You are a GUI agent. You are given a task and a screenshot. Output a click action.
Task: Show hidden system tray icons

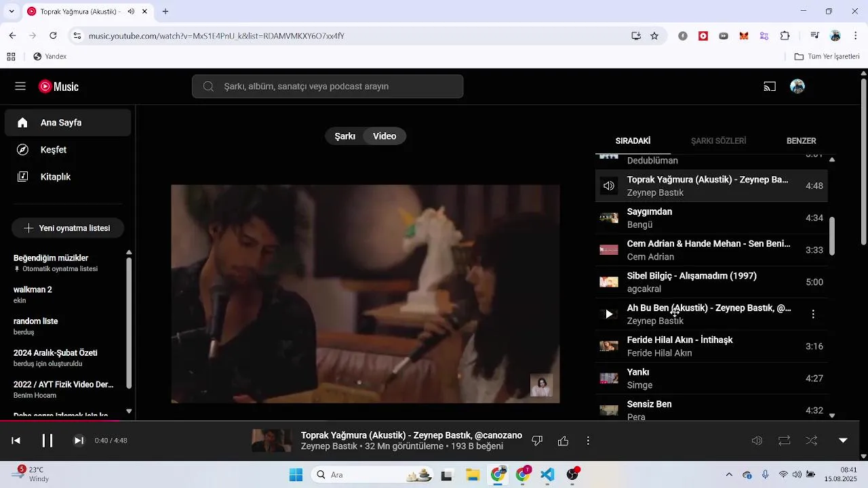pyautogui.click(x=729, y=475)
